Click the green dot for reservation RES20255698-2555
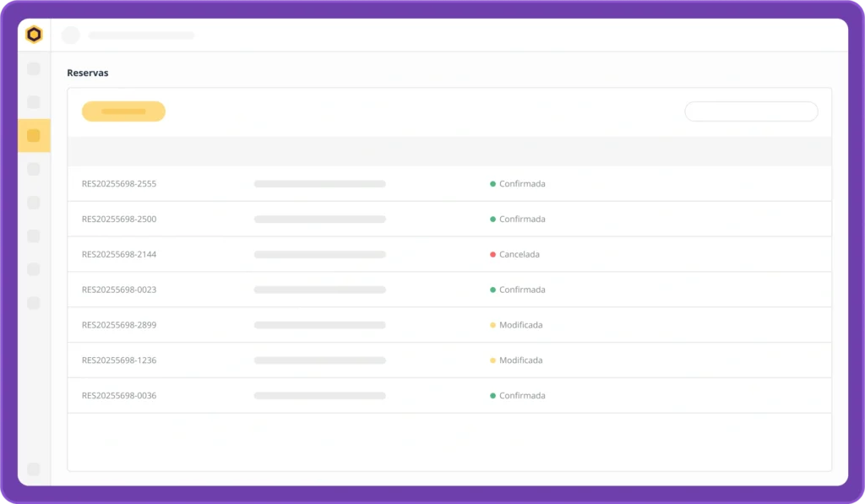Screen dimensions: 865x504 pos(492,183)
